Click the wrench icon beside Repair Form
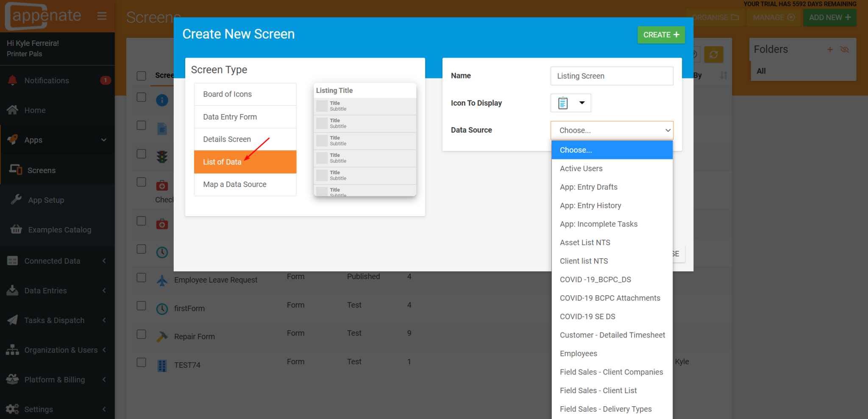Screen dimensions: 868x419 click(x=162, y=336)
